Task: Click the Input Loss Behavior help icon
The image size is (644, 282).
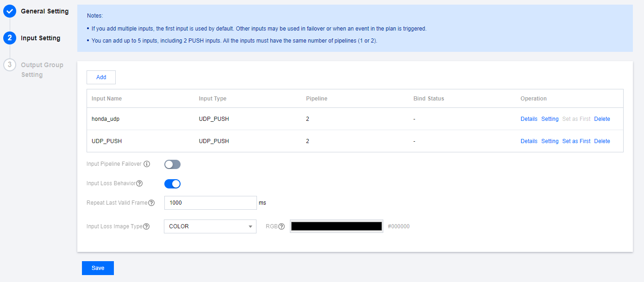Action: point(139,183)
